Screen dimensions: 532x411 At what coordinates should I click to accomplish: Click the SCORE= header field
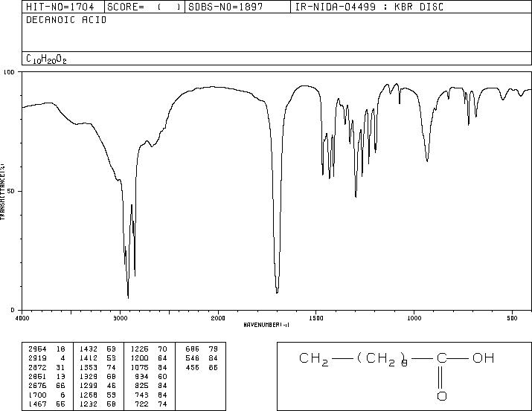[x=144, y=7]
